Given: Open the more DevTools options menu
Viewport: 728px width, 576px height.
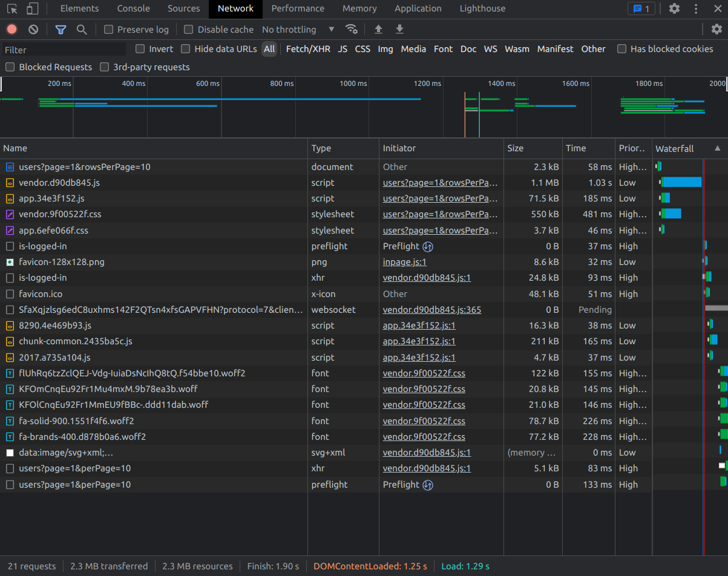Looking at the screenshot, I should 696,8.
